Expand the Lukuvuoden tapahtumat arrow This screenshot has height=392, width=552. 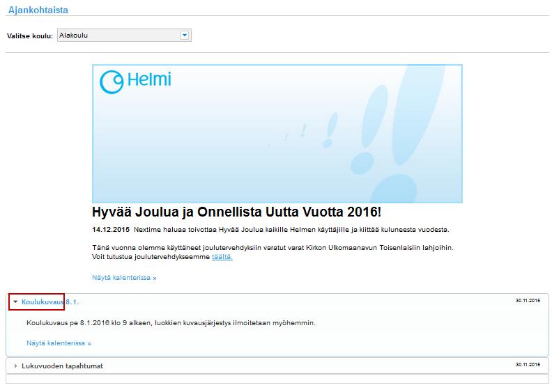15,366
